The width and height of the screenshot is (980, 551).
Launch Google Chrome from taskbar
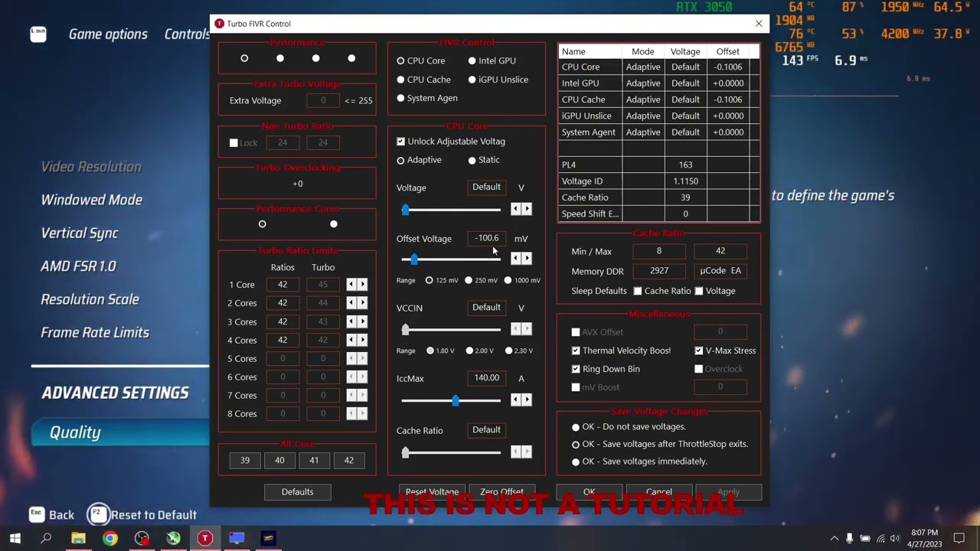pyautogui.click(x=110, y=538)
